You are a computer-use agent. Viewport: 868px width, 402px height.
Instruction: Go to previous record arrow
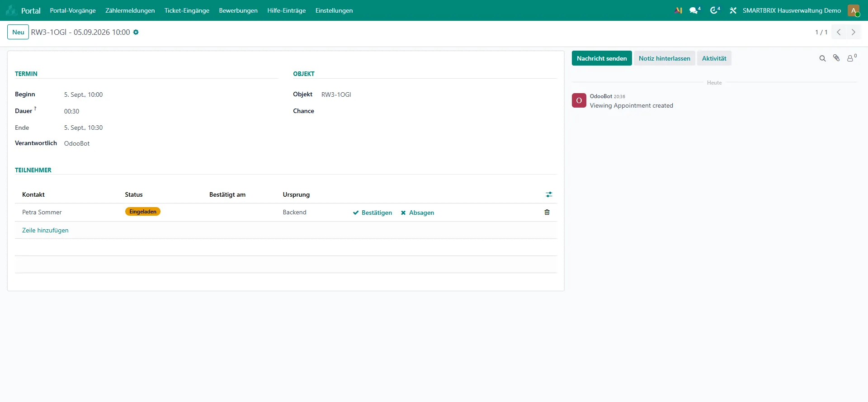(x=839, y=32)
